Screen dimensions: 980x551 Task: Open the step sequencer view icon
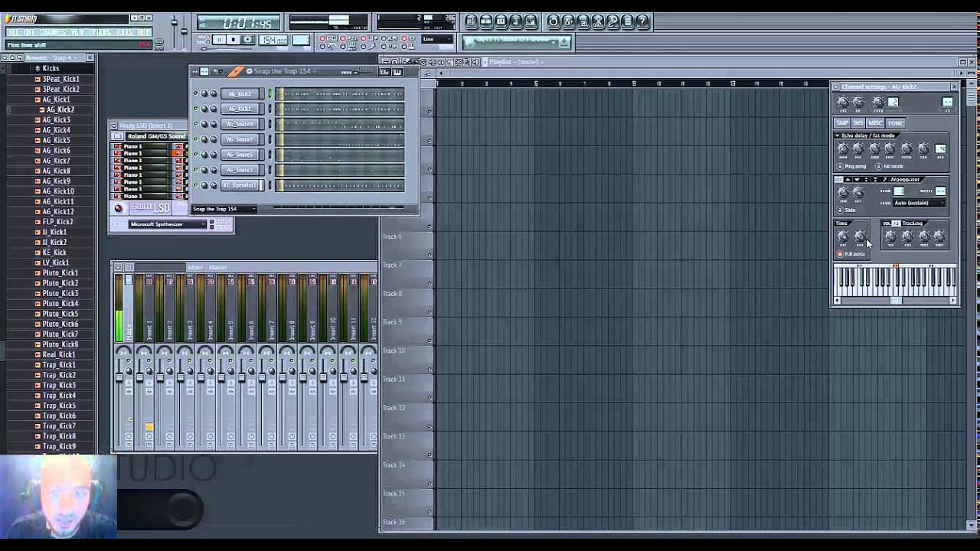tap(485, 21)
